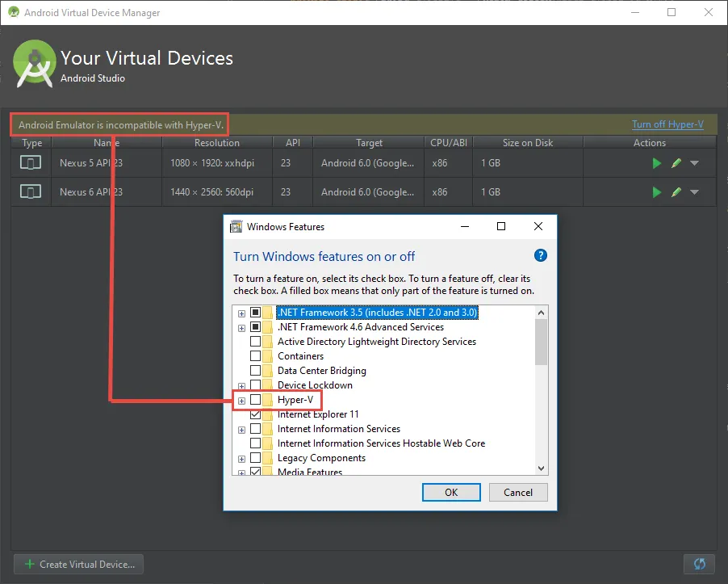This screenshot has height=584, width=728.
Task: Sort devices by Resolution column
Action: click(x=217, y=143)
